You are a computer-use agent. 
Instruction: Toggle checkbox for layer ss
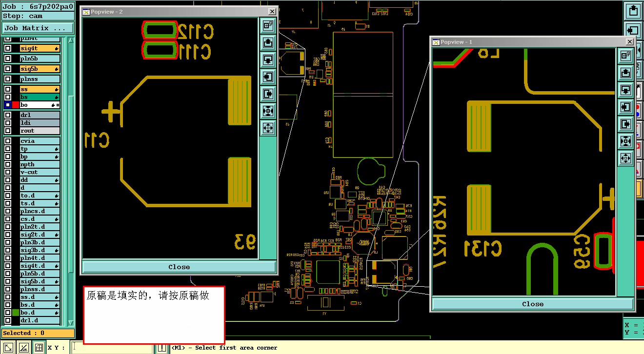tap(8, 89)
